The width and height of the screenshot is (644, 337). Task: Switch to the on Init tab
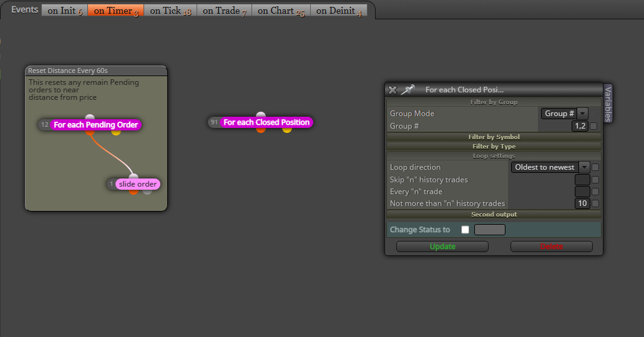pos(64,10)
